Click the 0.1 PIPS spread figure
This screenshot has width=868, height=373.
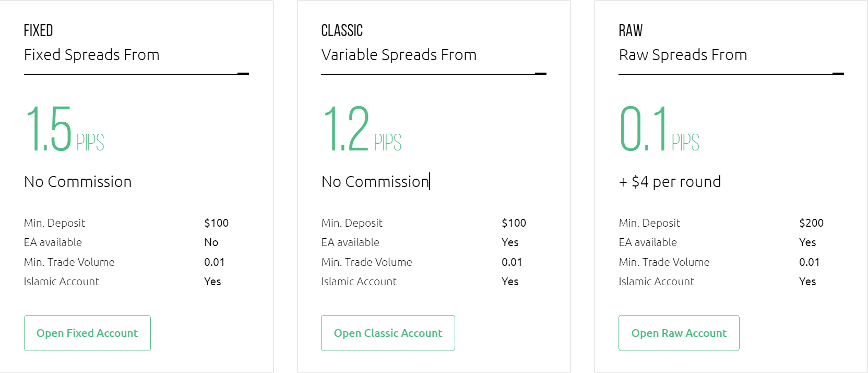click(x=659, y=129)
